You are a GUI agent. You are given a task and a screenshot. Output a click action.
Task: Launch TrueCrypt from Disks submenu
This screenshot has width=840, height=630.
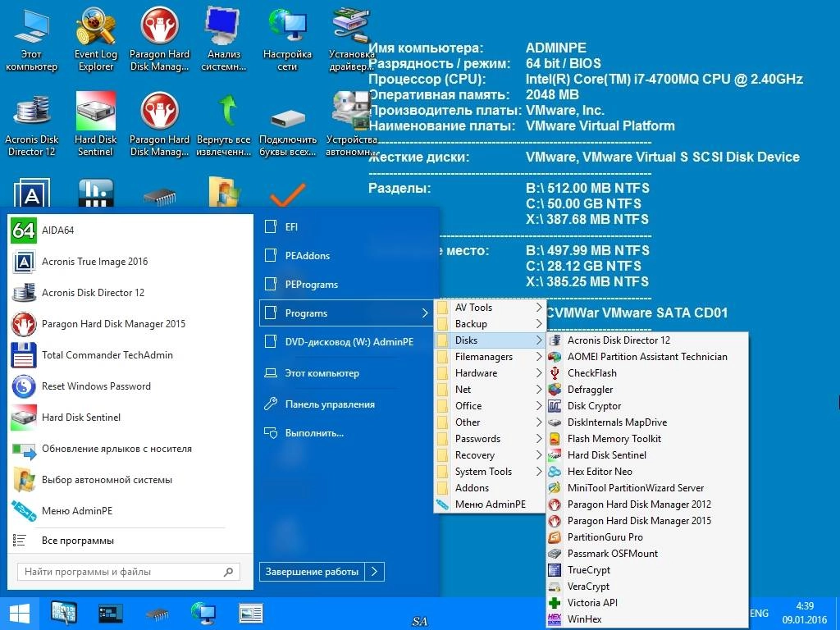pyautogui.click(x=647, y=570)
